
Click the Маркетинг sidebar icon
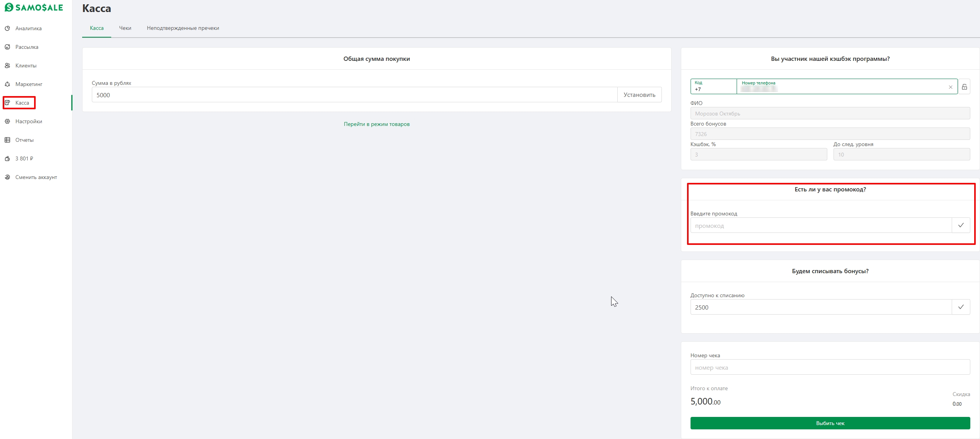tap(7, 84)
